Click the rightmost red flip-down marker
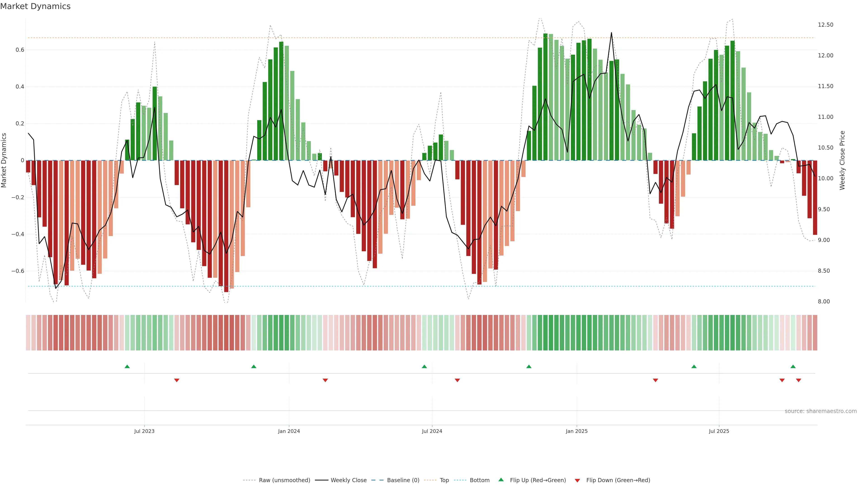The image size is (868, 488). [x=798, y=380]
